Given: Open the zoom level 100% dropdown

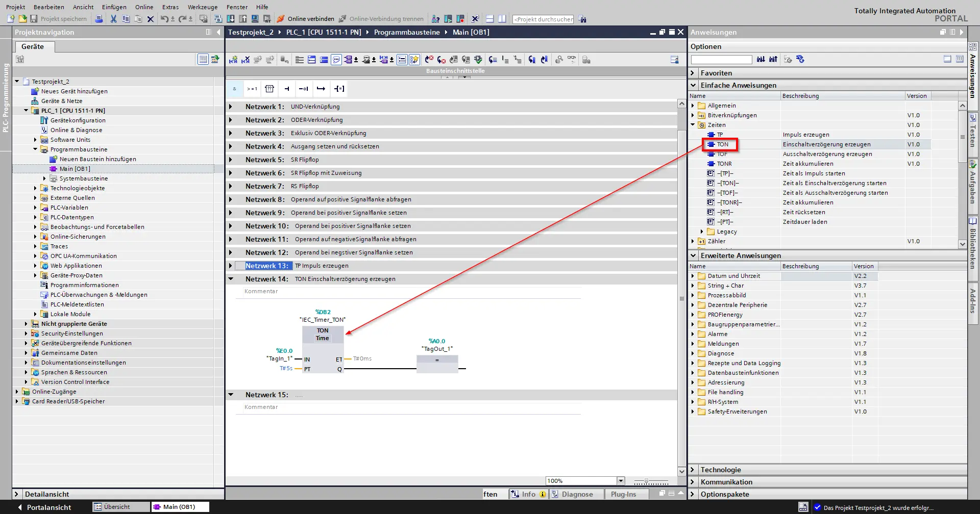Looking at the screenshot, I should pos(621,481).
